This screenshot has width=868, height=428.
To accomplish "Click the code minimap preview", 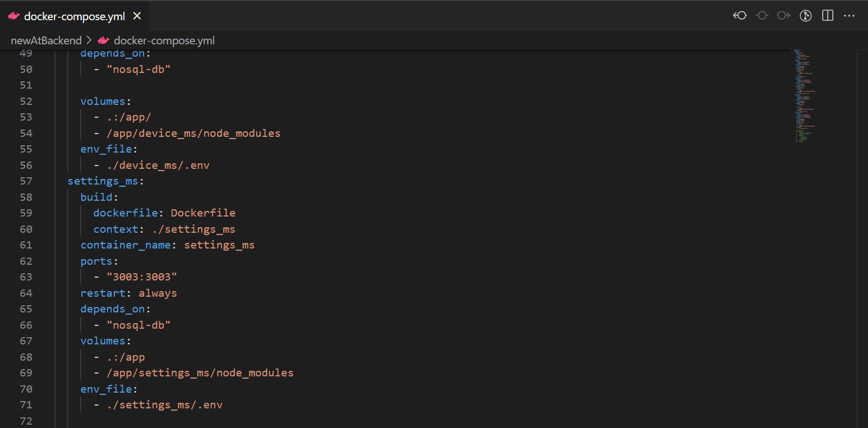I will tap(805, 95).
